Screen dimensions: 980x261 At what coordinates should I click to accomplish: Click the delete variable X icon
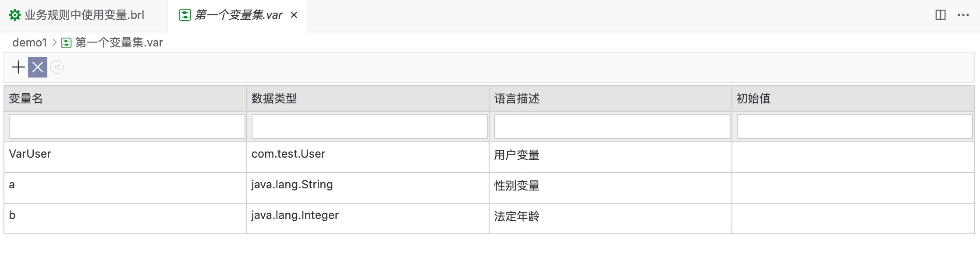tap(38, 67)
